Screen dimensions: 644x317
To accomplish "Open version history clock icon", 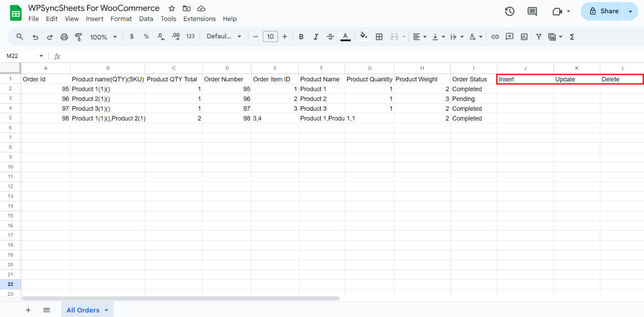I will 509,11.
